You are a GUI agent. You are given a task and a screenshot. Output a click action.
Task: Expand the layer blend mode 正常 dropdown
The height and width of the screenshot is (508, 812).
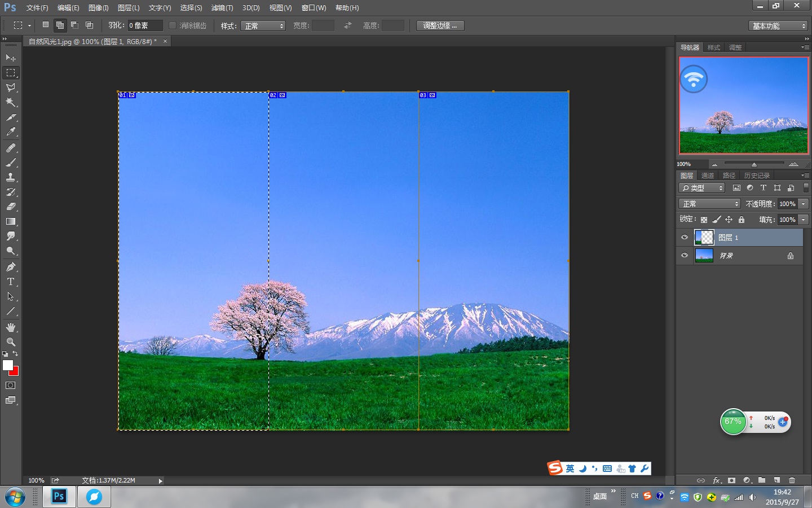click(709, 204)
